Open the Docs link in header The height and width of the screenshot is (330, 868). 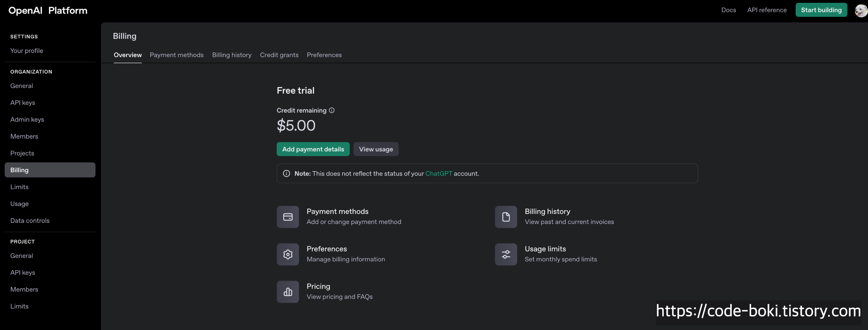click(728, 10)
